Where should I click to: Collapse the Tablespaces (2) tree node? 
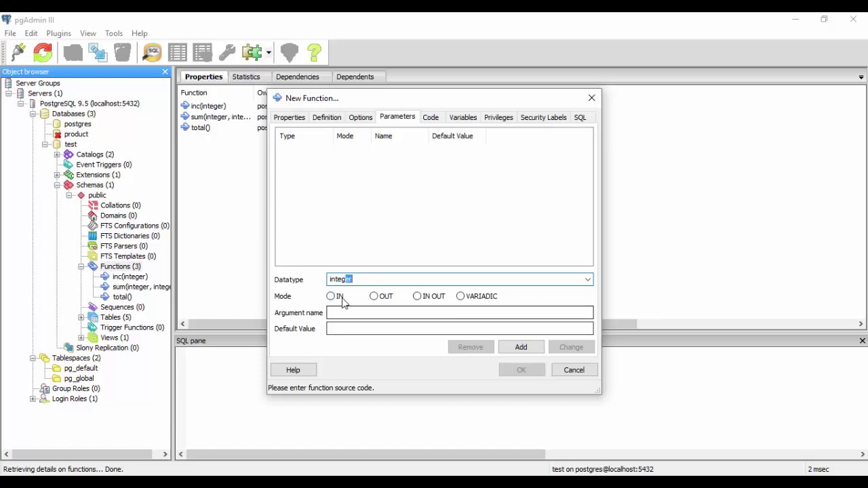pos(33,358)
